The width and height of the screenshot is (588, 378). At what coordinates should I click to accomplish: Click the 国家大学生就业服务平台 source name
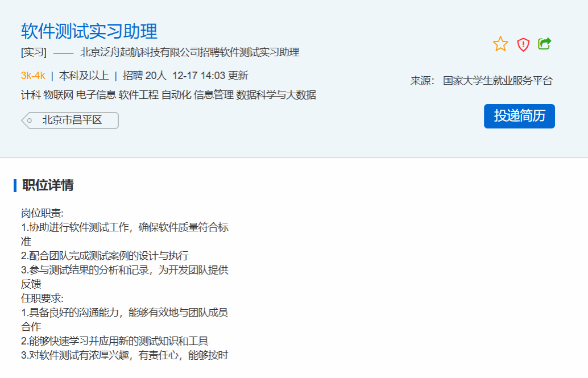(498, 81)
